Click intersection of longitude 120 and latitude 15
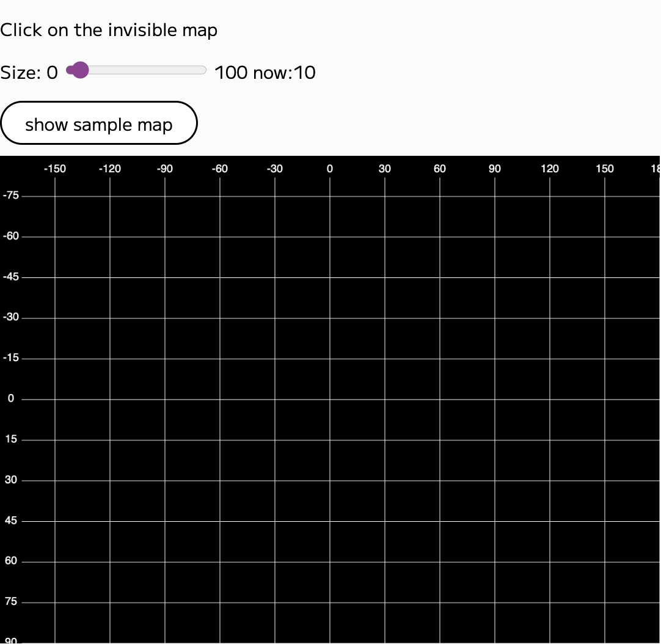This screenshot has width=661, height=644. pos(550,440)
